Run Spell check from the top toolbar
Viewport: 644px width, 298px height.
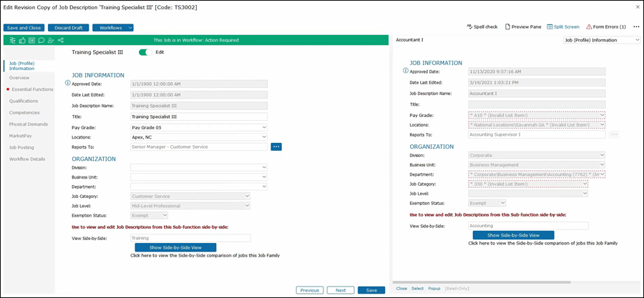tap(482, 26)
